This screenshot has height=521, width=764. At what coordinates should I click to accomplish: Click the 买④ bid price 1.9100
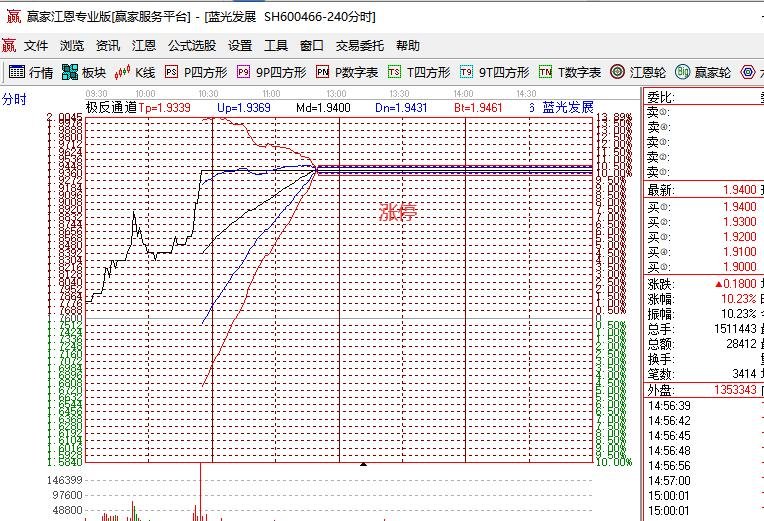[740, 252]
